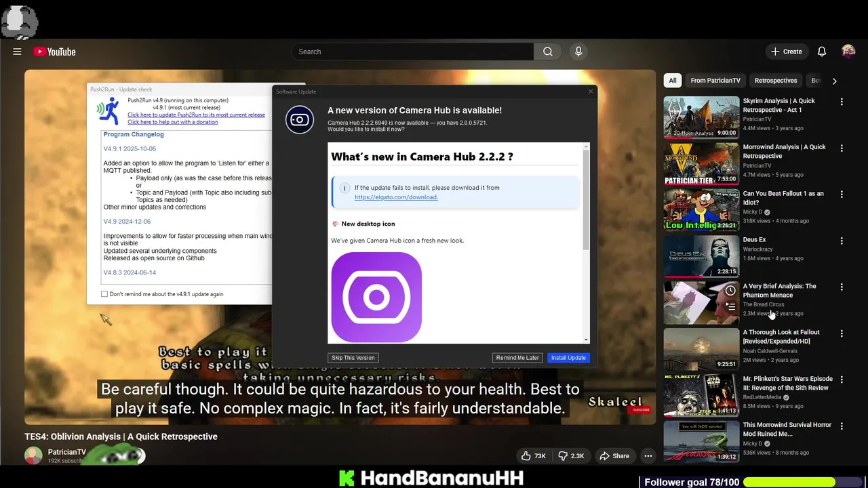
Task: Start voice search with microphone icon
Action: coord(578,52)
